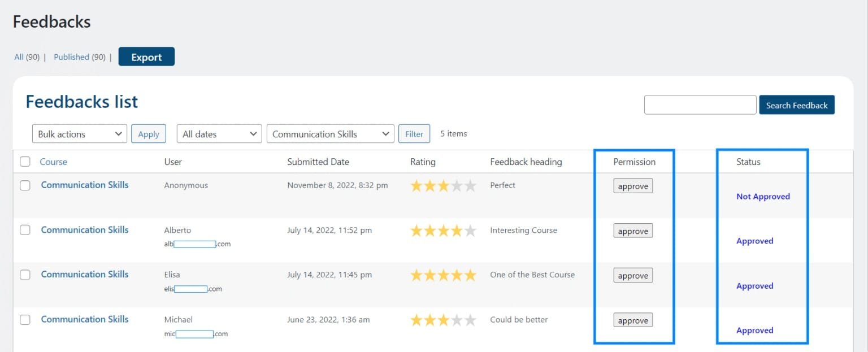The width and height of the screenshot is (868, 352).
Task: Select Elisa's feedback row checkbox
Action: click(x=25, y=275)
